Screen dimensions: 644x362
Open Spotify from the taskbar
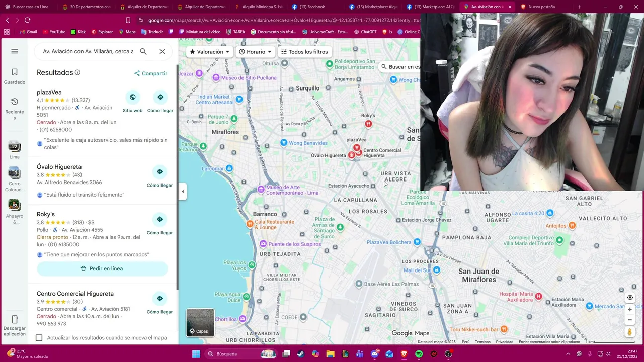pyautogui.click(x=419, y=354)
